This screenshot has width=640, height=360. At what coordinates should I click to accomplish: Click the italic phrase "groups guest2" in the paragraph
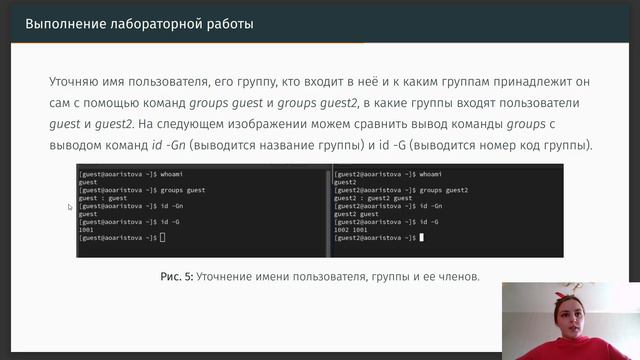tap(317, 103)
